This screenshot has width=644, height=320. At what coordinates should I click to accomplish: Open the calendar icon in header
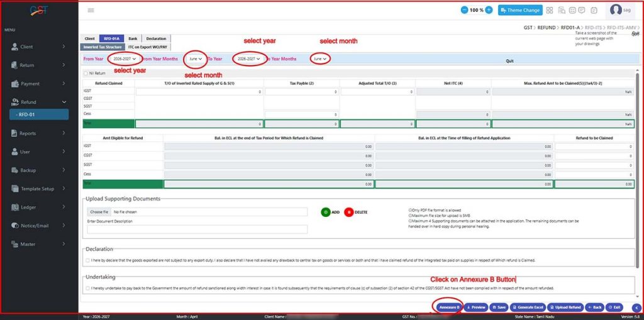(594, 10)
